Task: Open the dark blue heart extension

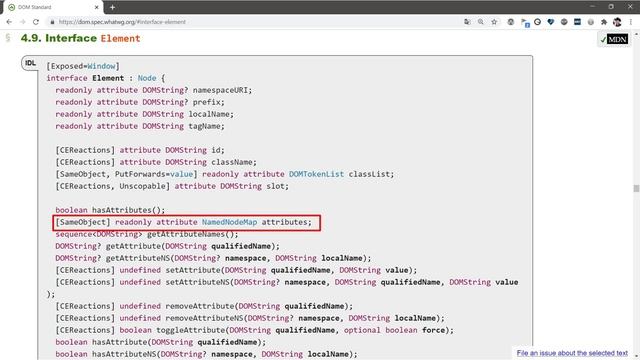Action: click(x=551, y=22)
